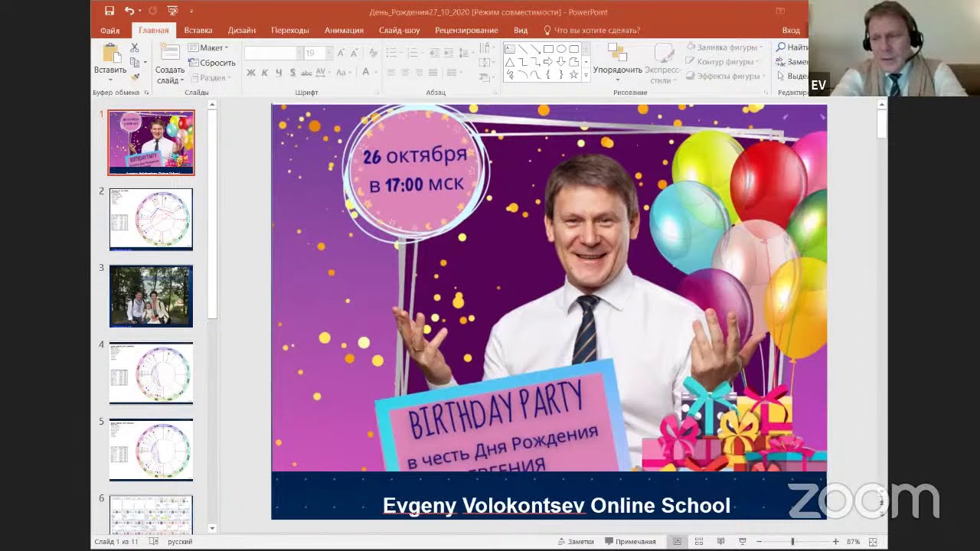Click the Decrease Font Size icon
Screen dimensions: 980x551
click(x=355, y=53)
